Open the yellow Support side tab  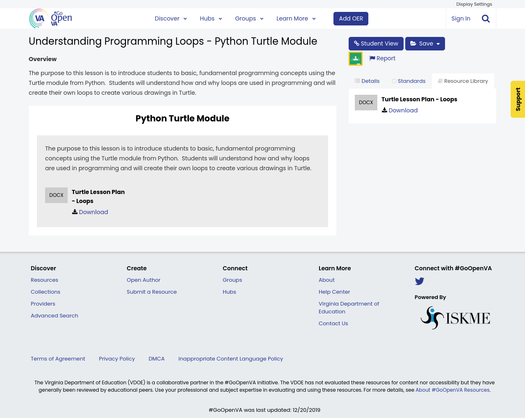click(x=518, y=99)
